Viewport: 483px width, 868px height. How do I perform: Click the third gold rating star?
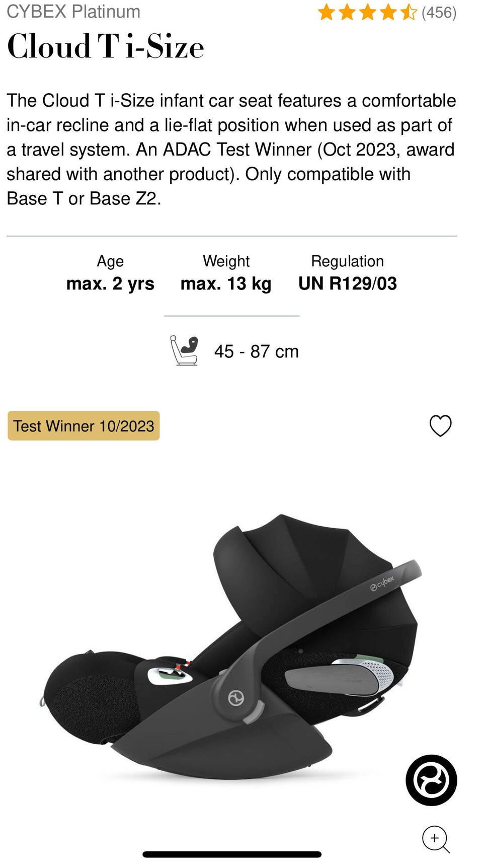[368, 13]
